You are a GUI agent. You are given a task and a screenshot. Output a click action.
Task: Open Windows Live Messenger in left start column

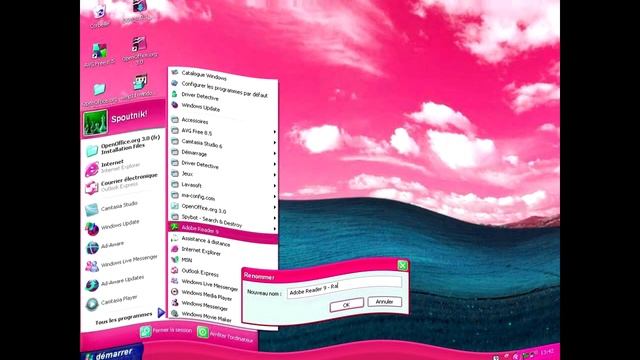[x=122, y=262]
